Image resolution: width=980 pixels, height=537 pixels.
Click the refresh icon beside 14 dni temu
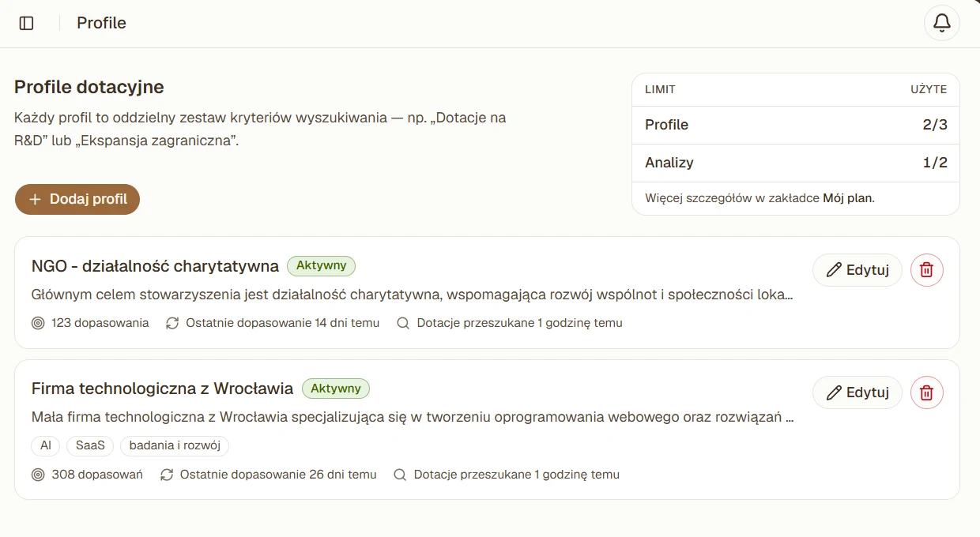click(x=172, y=323)
